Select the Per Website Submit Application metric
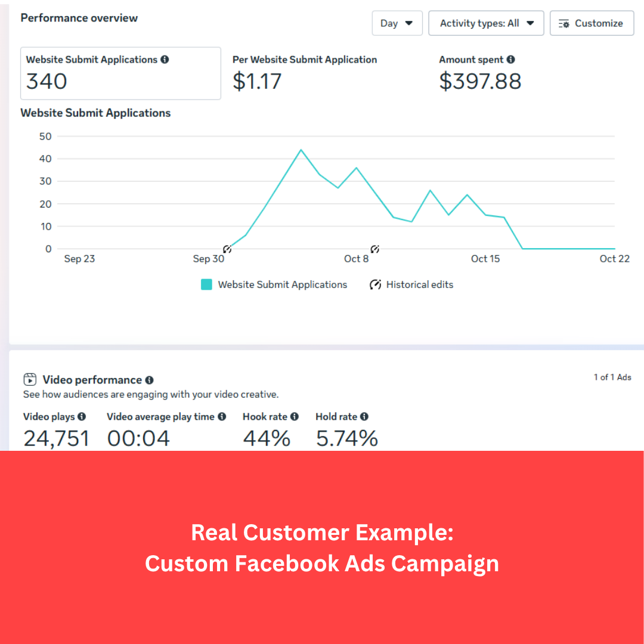 point(305,72)
